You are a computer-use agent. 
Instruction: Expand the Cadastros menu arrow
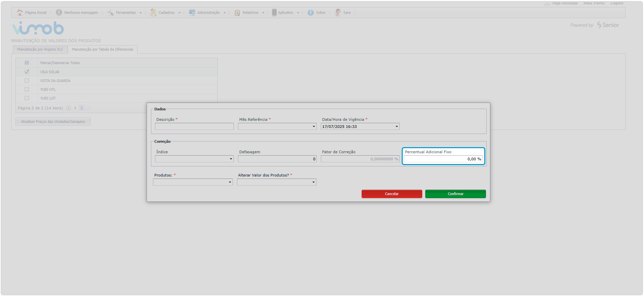coord(179,13)
